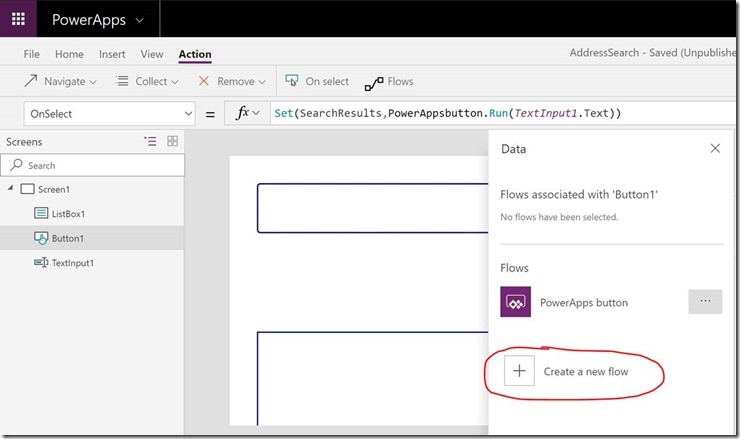Close the Data panel
Viewport: 740px width, 439px height.
714,148
